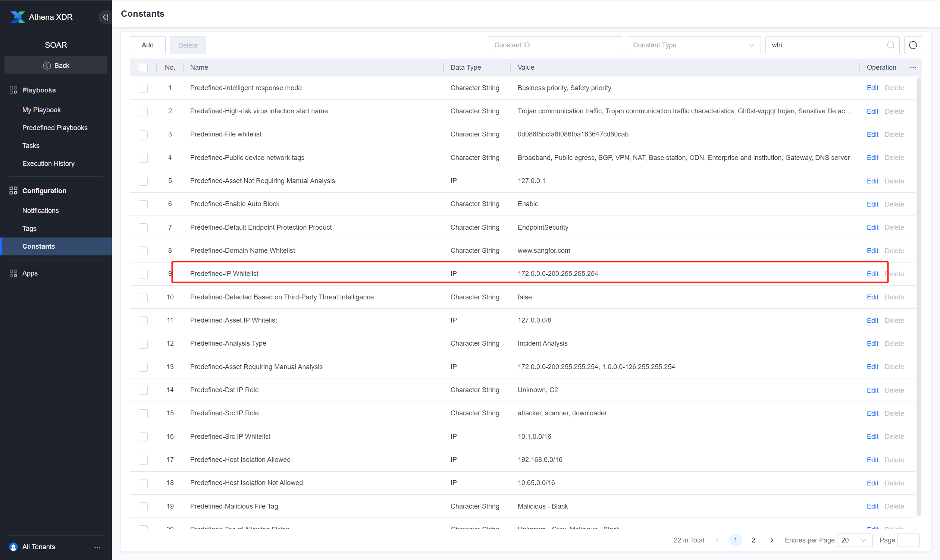Click 'Predefined-Default Endpoint Protection Product' name
This screenshot has width=940, height=560.
(x=261, y=227)
